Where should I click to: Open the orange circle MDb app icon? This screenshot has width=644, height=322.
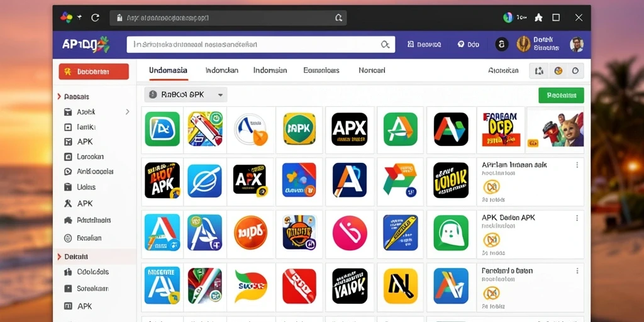[250, 233]
